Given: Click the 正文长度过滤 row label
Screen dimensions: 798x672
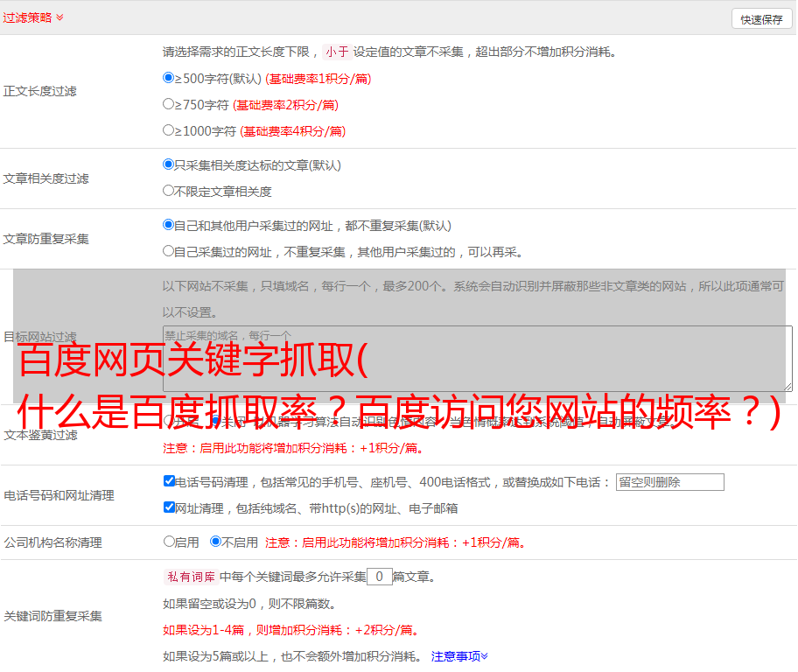Looking at the screenshot, I should (39, 91).
